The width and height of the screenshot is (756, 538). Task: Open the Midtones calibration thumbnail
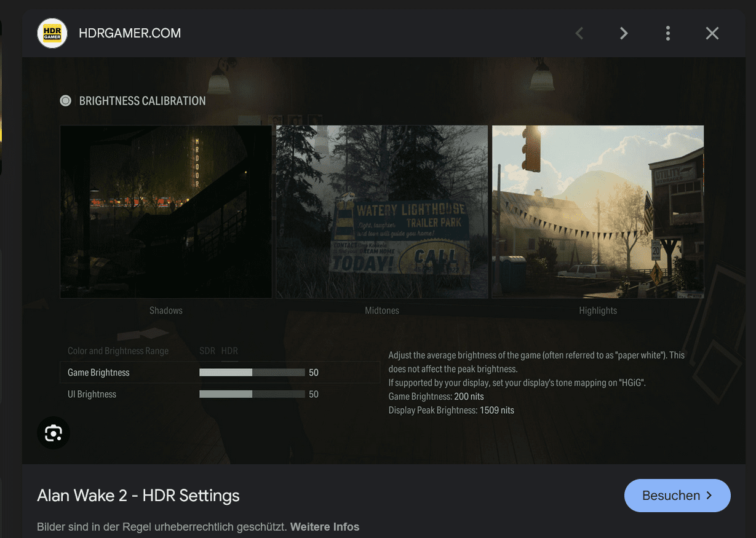coord(381,212)
